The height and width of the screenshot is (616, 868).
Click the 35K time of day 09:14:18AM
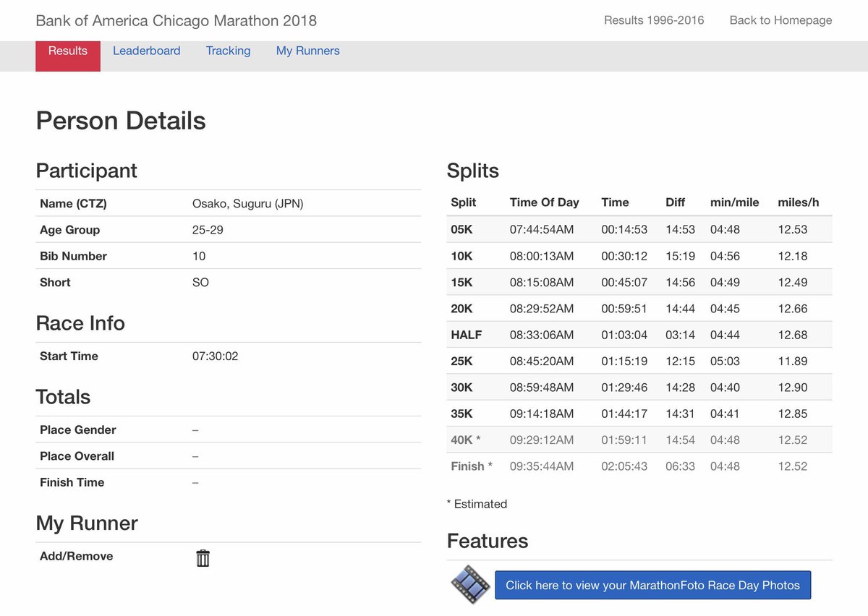(x=542, y=414)
